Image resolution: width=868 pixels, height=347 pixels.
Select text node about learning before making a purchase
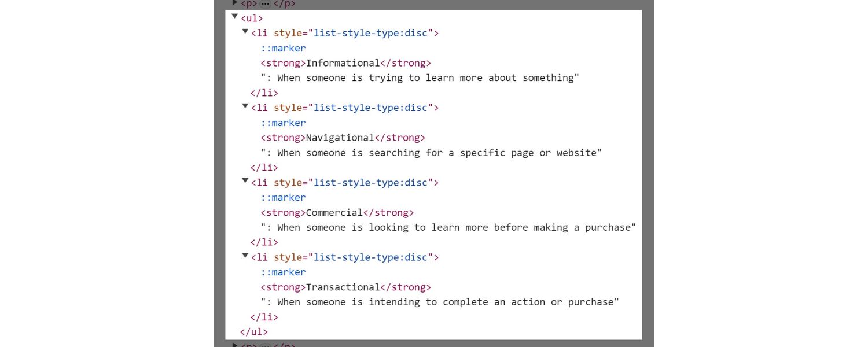448,227
